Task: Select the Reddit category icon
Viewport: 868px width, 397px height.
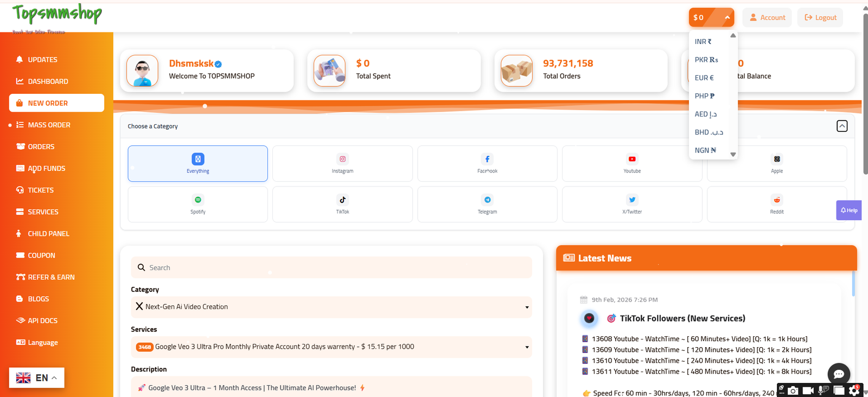Action: pyautogui.click(x=777, y=200)
